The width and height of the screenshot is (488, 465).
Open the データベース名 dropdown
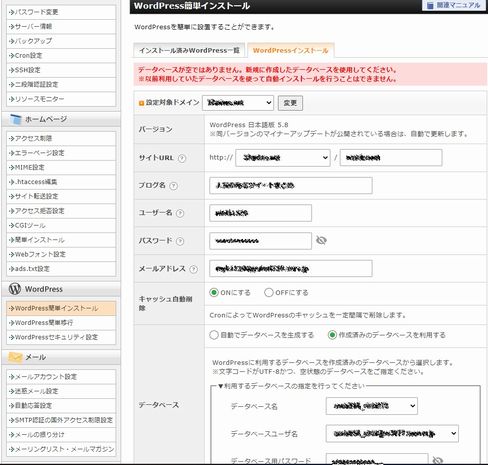pos(372,406)
